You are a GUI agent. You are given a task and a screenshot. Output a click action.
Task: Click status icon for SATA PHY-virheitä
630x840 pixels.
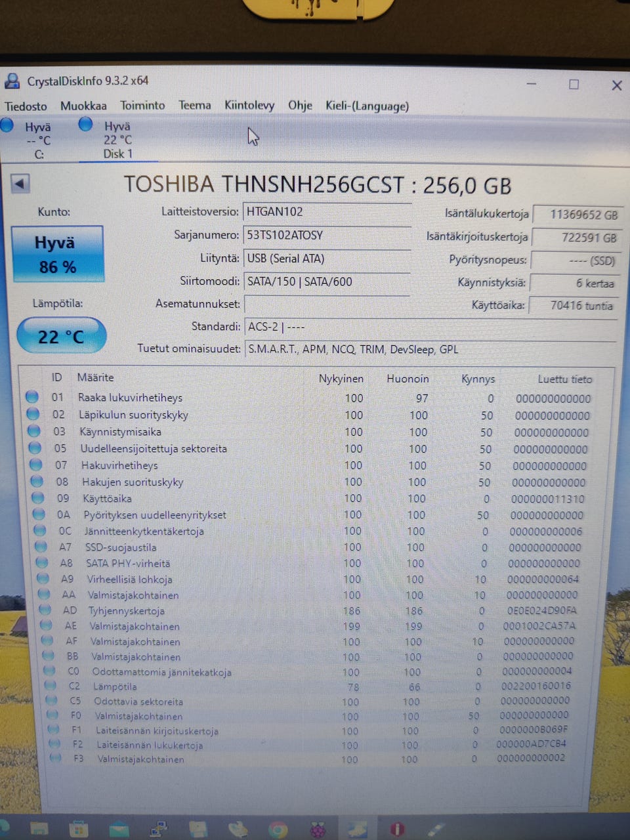coord(42,562)
